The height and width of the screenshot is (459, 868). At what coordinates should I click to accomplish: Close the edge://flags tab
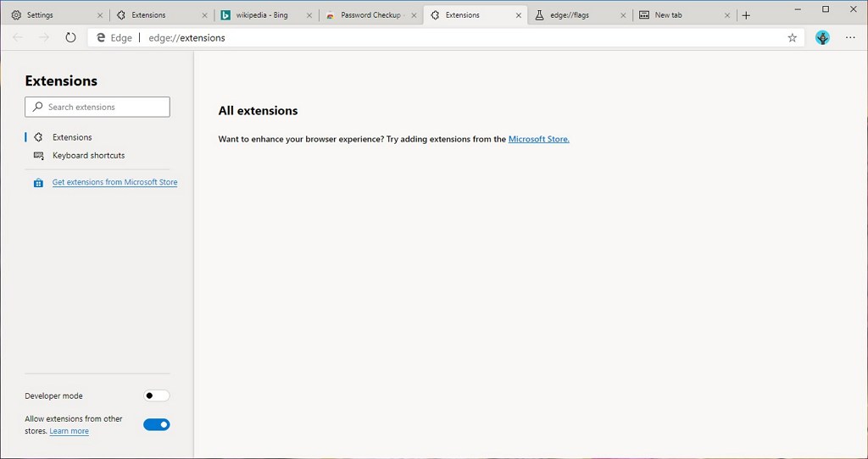[x=623, y=15]
